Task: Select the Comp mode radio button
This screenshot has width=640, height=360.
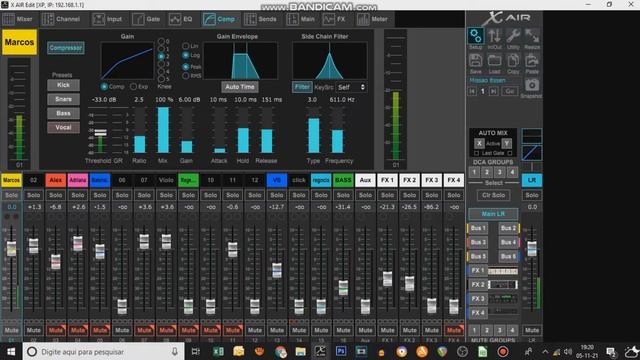Action: coord(104,87)
